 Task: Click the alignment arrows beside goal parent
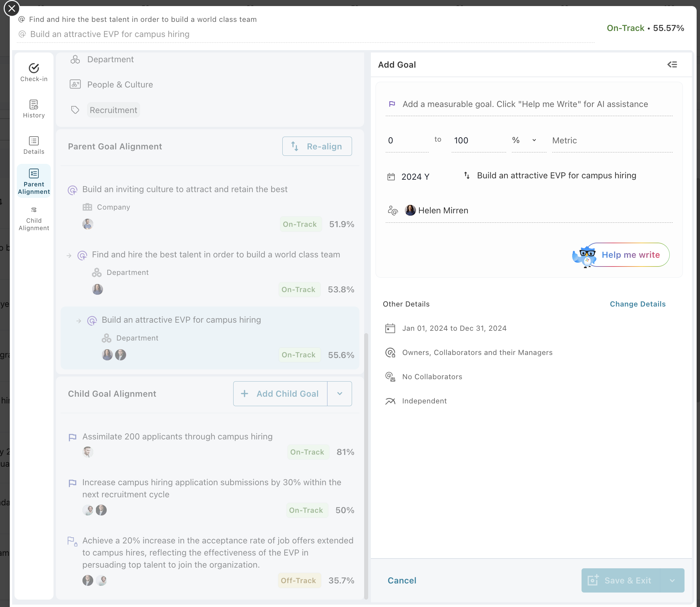click(x=466, y=175)
